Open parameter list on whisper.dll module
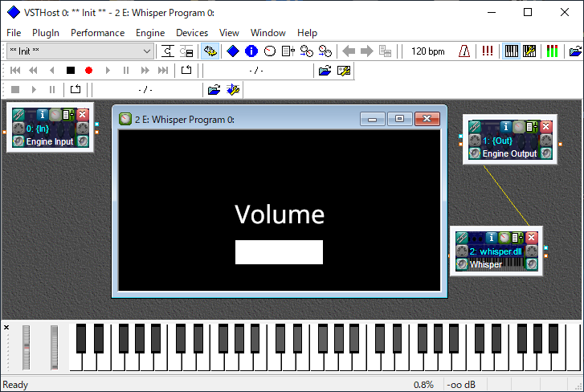The width and height of the screenshot is (584, 392). tap(517, 238)
